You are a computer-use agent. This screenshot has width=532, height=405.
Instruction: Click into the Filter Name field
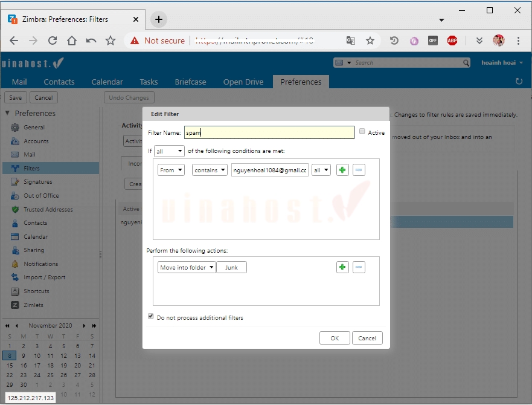pyautogui.click(x=269, y=132)
